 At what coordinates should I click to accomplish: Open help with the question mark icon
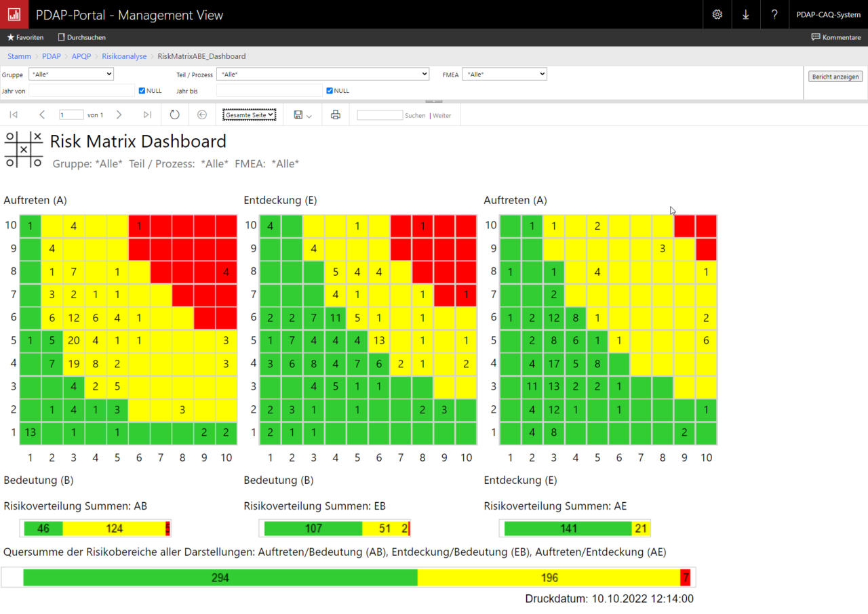point(774,14)
